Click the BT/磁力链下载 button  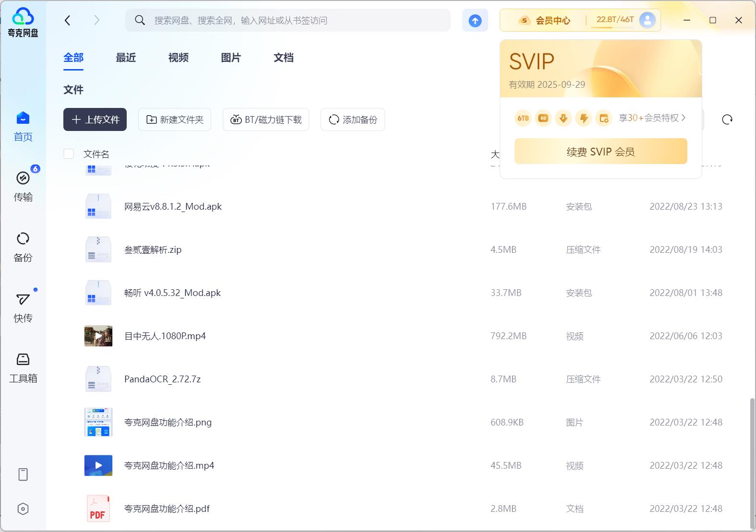(266, 119)
